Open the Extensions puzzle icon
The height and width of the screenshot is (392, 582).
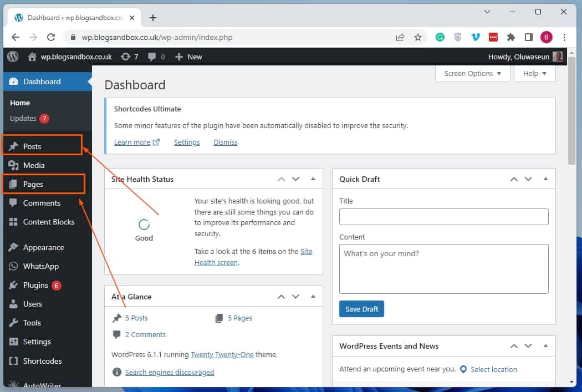(x=511, y=37)
